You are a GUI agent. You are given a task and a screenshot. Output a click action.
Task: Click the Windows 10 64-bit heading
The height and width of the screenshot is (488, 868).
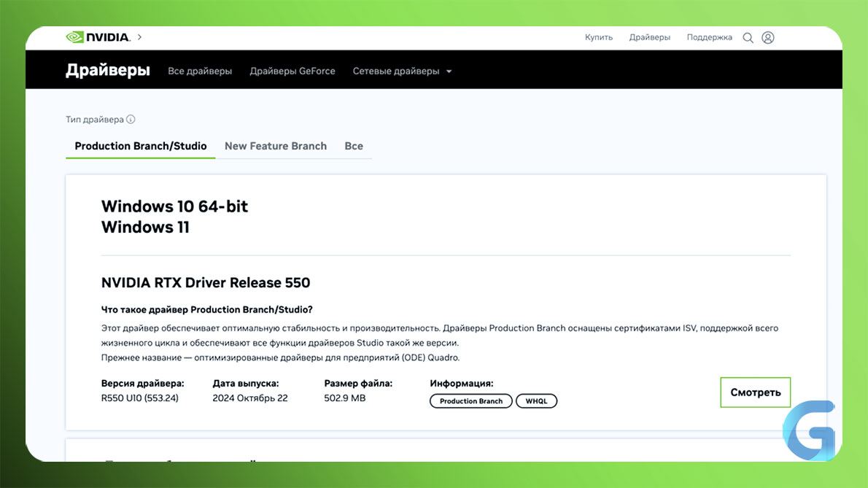(174, 206)
